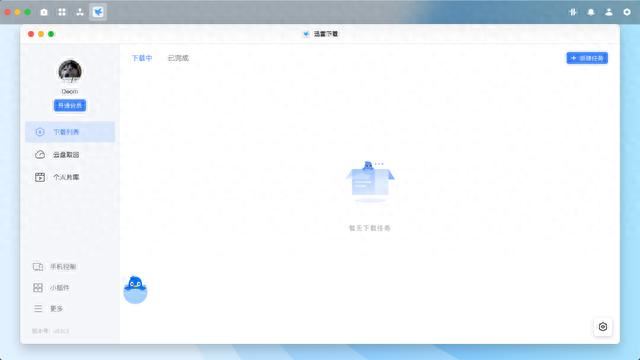The height and width of the screenshot is (360, 640).
Task: Open the home icon in top bar
Action: pos(44,12)
